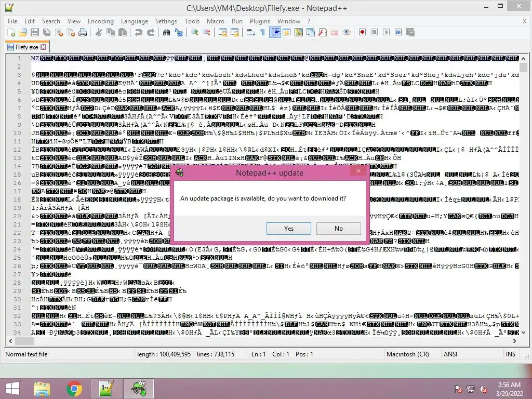532x399 pixels.
Task: Click the horizontal scrollbar thumb
Action: 24,341
